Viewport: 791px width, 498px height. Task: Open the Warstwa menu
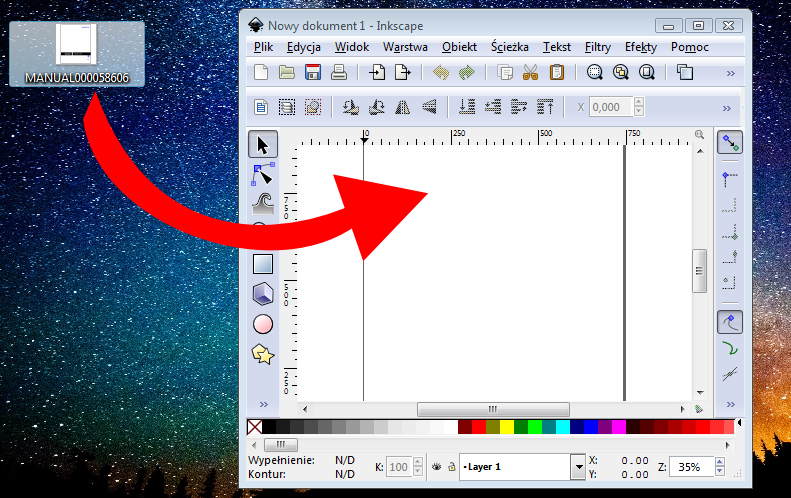(405, 47)
